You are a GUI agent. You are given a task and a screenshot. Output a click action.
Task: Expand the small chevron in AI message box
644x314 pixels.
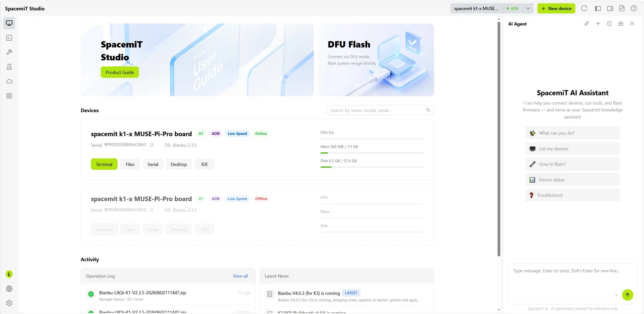[x=616, y=295]
